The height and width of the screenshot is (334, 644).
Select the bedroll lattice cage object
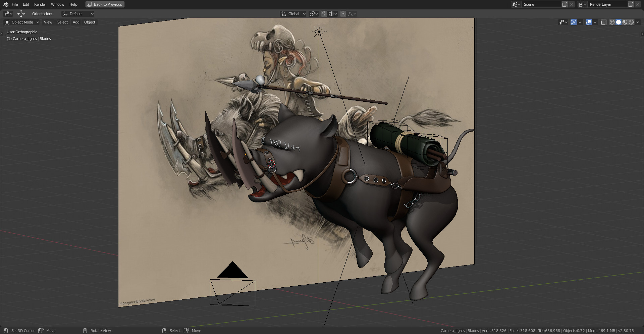coord(408,144)
